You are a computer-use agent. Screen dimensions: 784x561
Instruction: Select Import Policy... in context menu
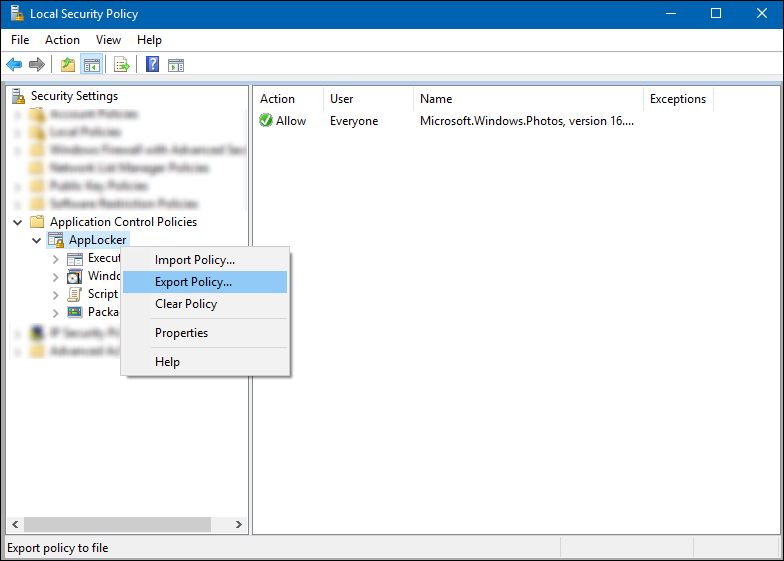[x=195, y=260]
